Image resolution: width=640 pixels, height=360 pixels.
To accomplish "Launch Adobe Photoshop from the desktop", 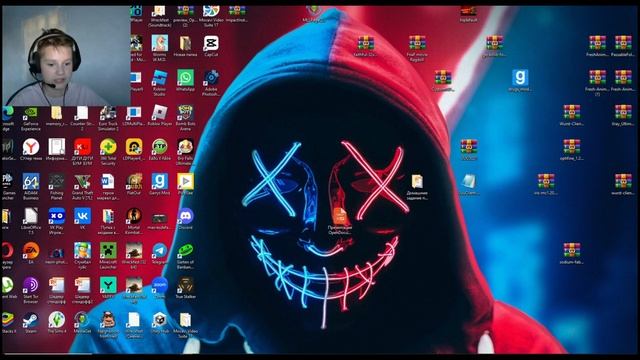I will coord(211,78).
